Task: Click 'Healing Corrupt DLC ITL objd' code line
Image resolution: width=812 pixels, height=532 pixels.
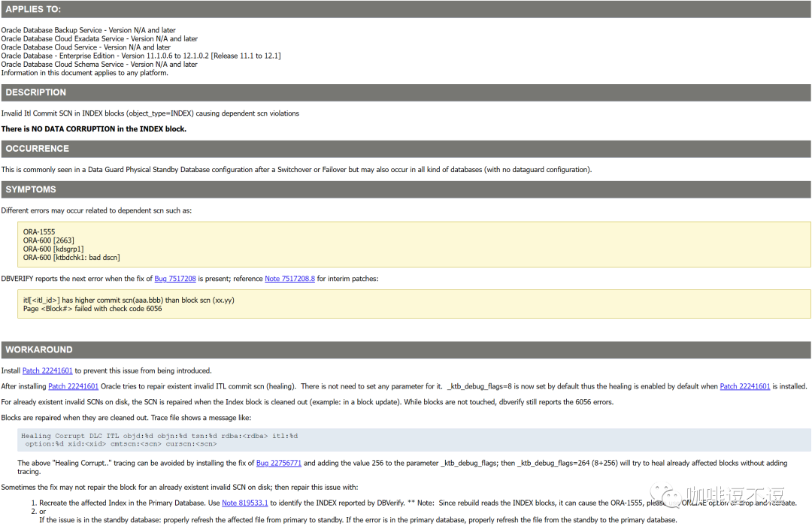Action: click(159, 436)
